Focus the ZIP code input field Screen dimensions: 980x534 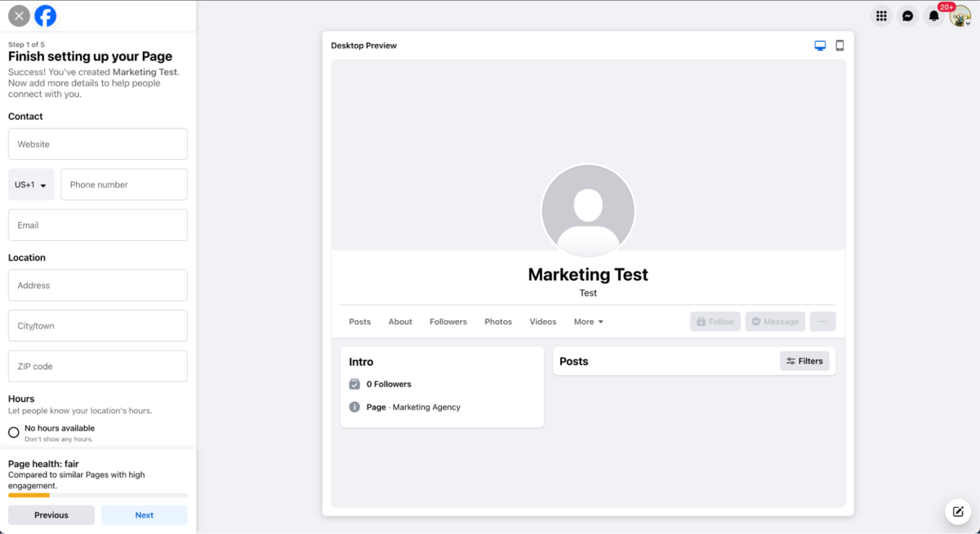[x=98, y=367]
